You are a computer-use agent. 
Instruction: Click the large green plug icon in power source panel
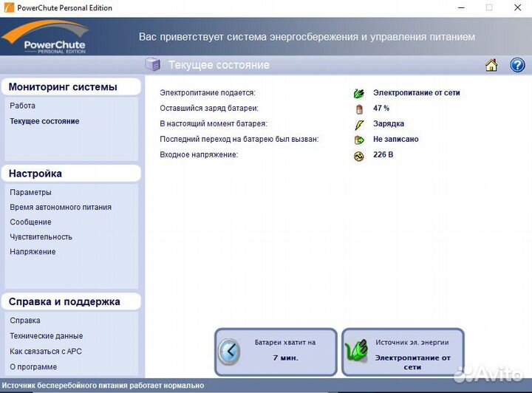pyautogui.click(x=356, y=351)
